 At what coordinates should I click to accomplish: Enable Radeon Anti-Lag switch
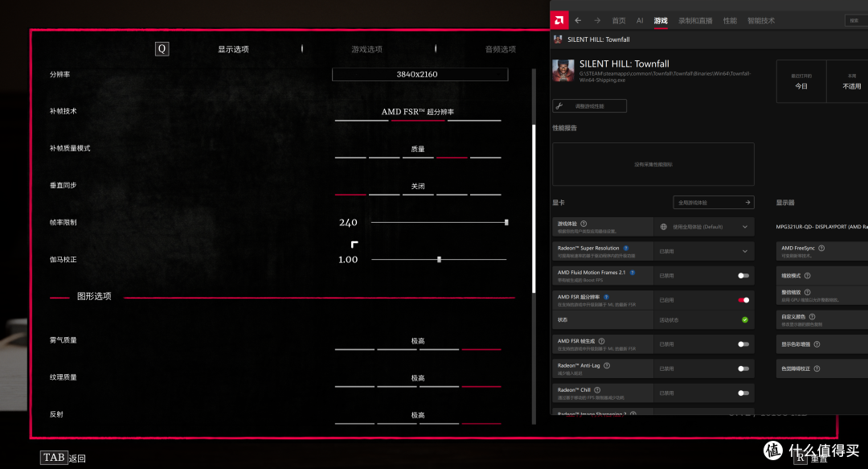(x=743, y=368)
